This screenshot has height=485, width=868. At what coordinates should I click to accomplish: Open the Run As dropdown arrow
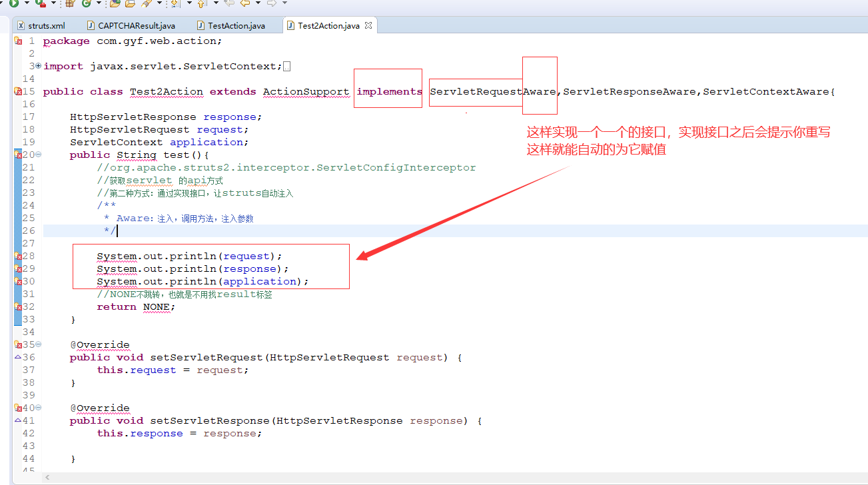(26, 3)
